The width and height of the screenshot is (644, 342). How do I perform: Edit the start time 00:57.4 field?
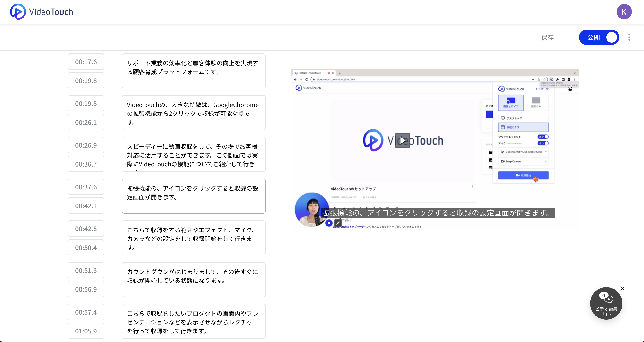tap(86, 312)
